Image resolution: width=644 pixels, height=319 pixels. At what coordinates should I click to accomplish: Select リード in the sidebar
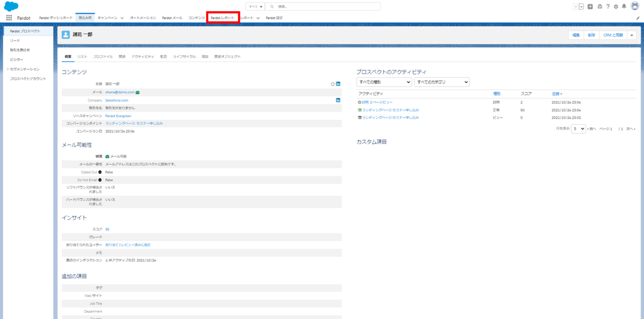15,41
